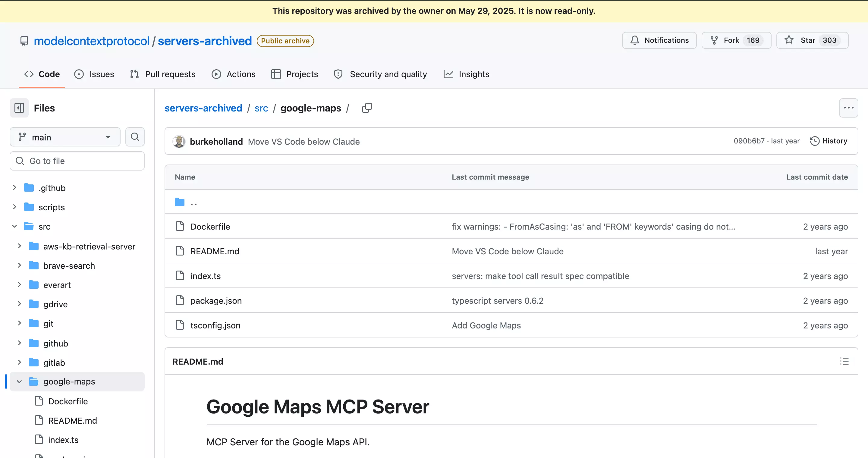This screenshot has width=868, height=458.
Task: Open the main branch dropdown
Action: tap(65, 137)
